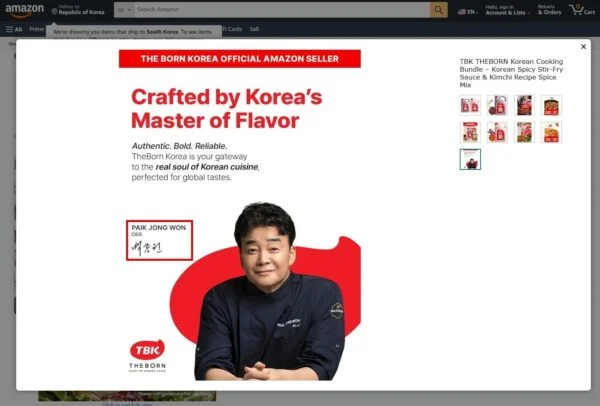Open the shopping cart icon
Screen dimensions: 600x406
582,10
